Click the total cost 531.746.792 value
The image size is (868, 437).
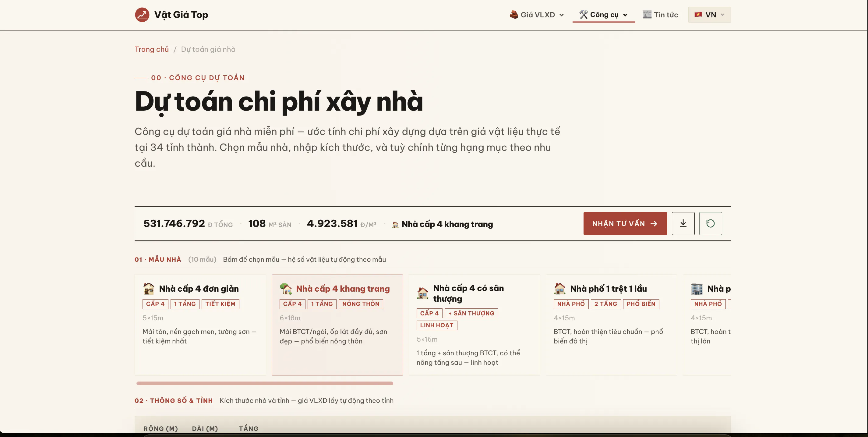[x=174, y=223]
